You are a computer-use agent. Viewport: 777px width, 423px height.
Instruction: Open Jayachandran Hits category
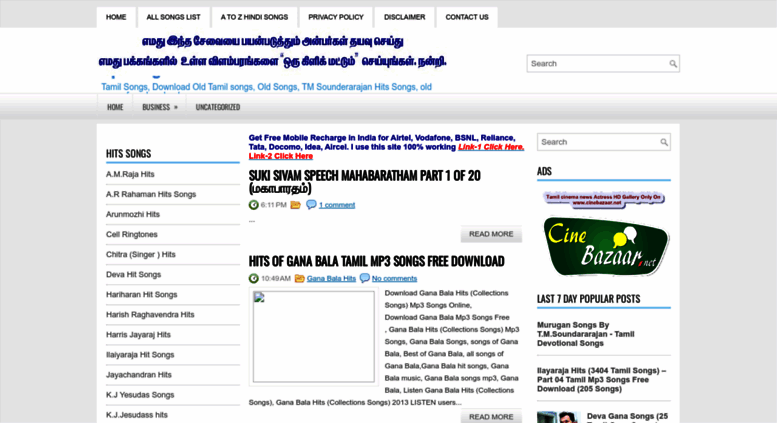pos(139,375)
